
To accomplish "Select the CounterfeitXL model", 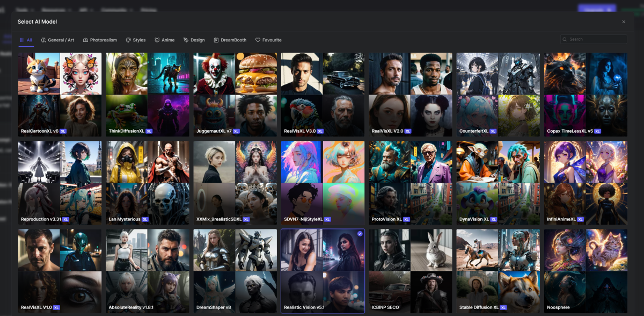I will [x=498, y=94].
